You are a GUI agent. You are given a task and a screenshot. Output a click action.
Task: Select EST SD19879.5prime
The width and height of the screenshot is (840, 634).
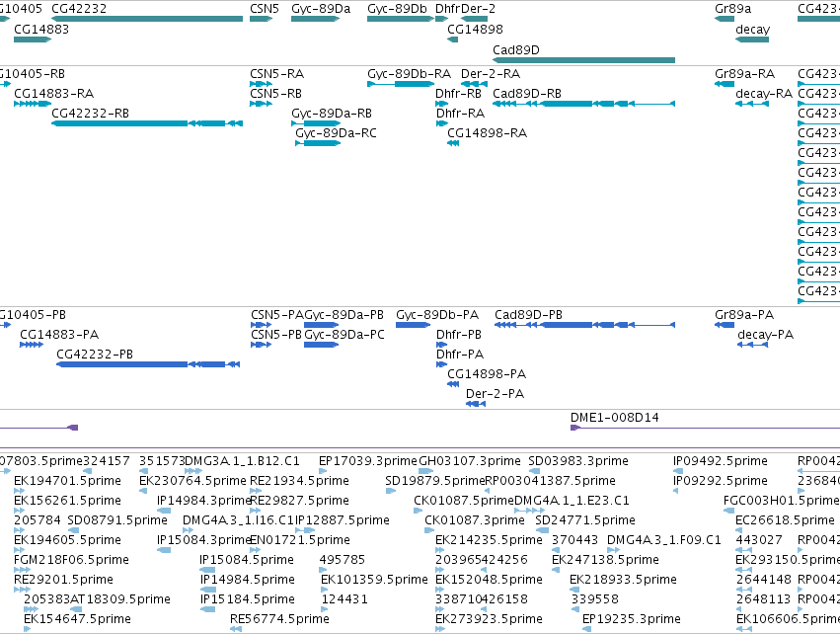pos(391,491)
